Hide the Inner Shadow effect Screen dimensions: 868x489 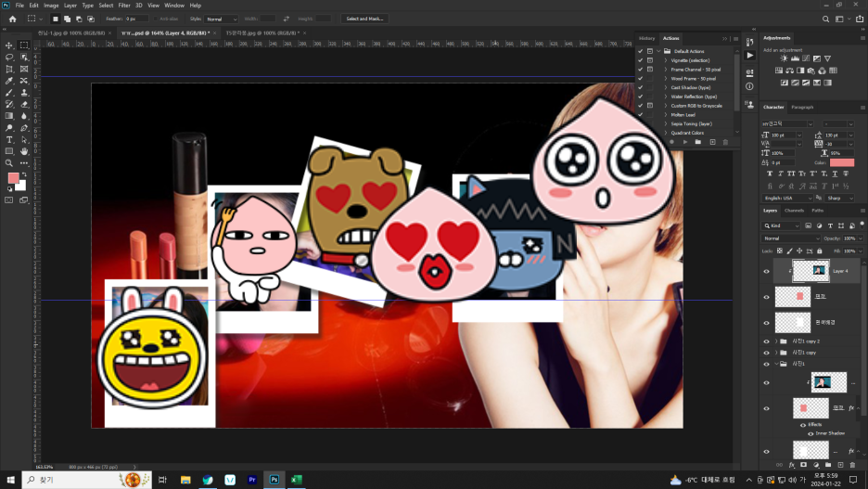point(811,433)
